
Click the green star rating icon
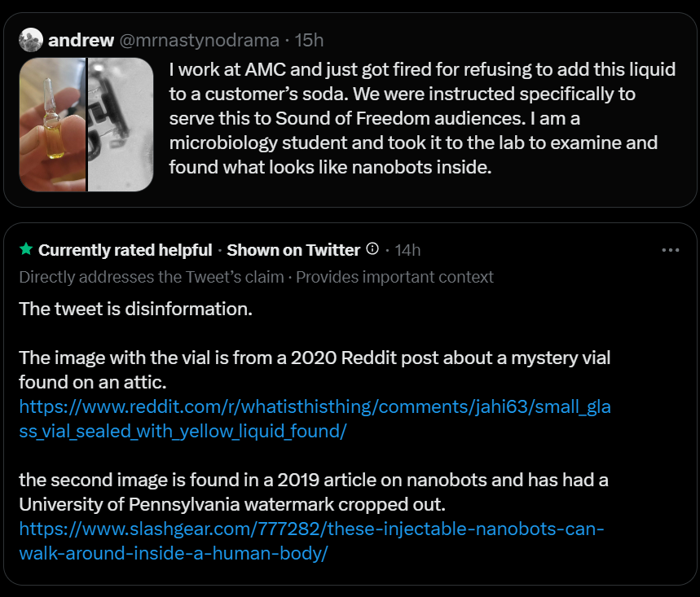coord(26,250)
